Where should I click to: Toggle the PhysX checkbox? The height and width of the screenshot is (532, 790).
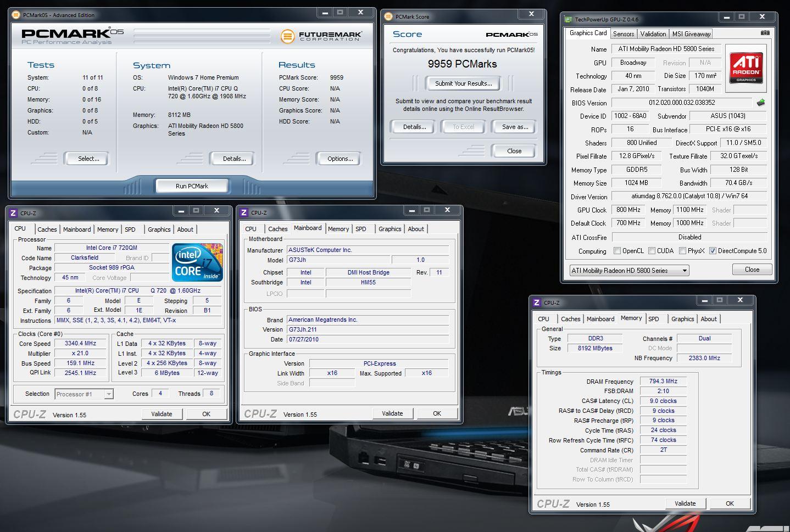click(x=682, y=251)
